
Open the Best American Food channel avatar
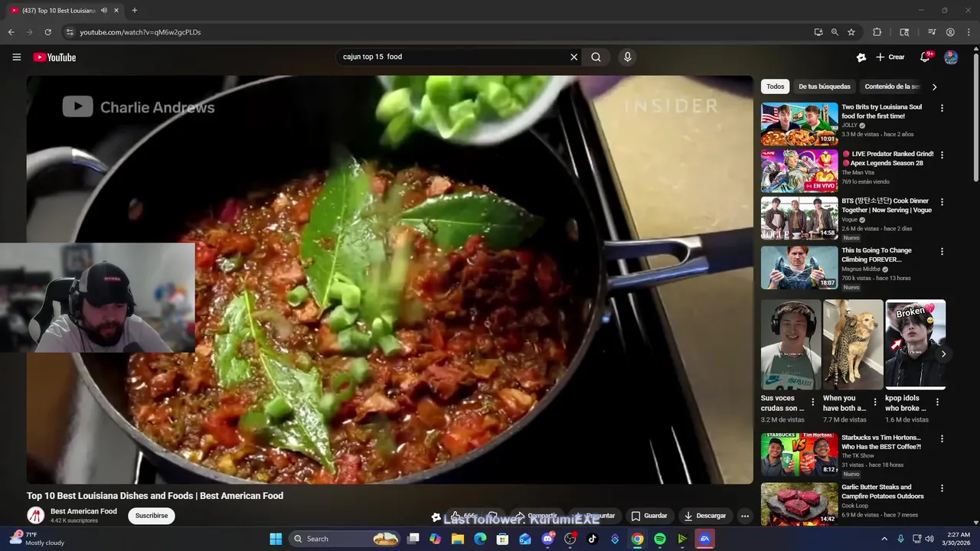[35, 516]
